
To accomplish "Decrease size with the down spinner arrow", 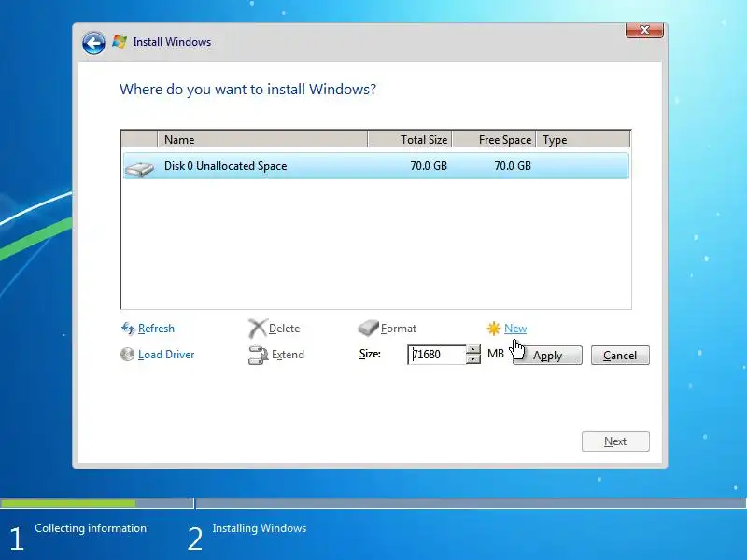I will click(x=473, y=359).
